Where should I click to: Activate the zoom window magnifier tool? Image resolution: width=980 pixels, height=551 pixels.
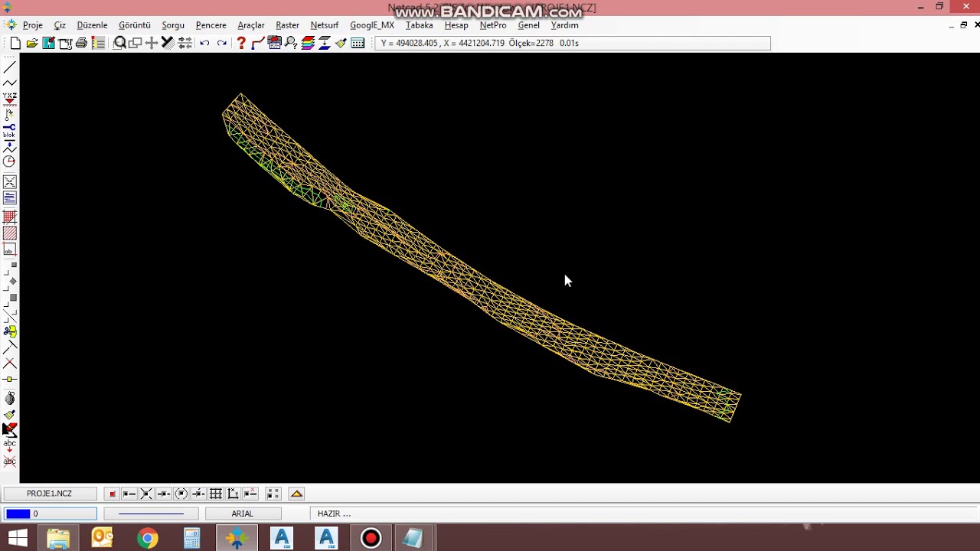(119, 43)
